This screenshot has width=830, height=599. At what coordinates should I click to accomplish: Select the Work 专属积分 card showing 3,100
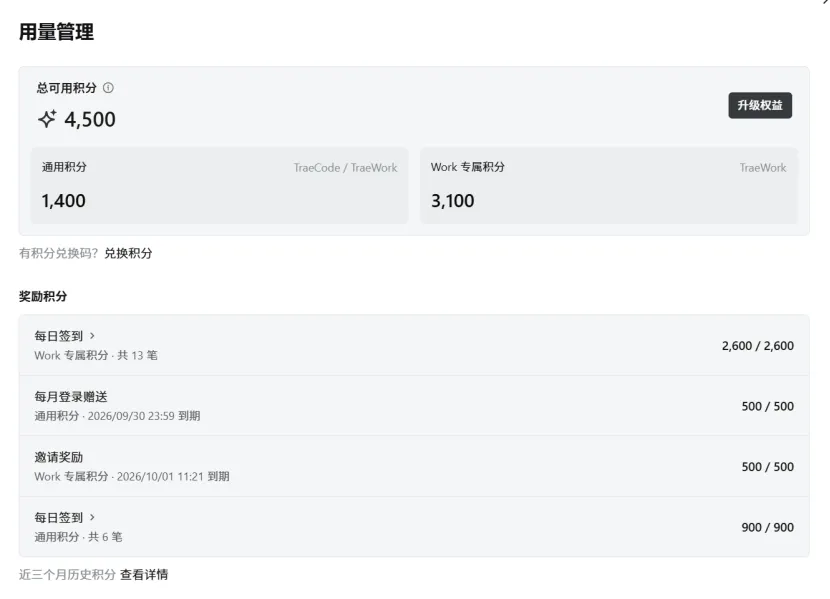609,185
